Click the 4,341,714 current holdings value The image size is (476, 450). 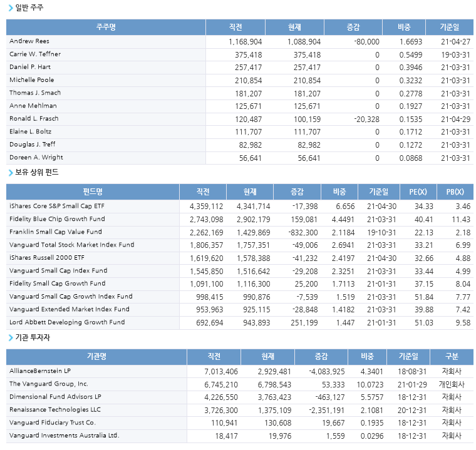click(253, 207)
